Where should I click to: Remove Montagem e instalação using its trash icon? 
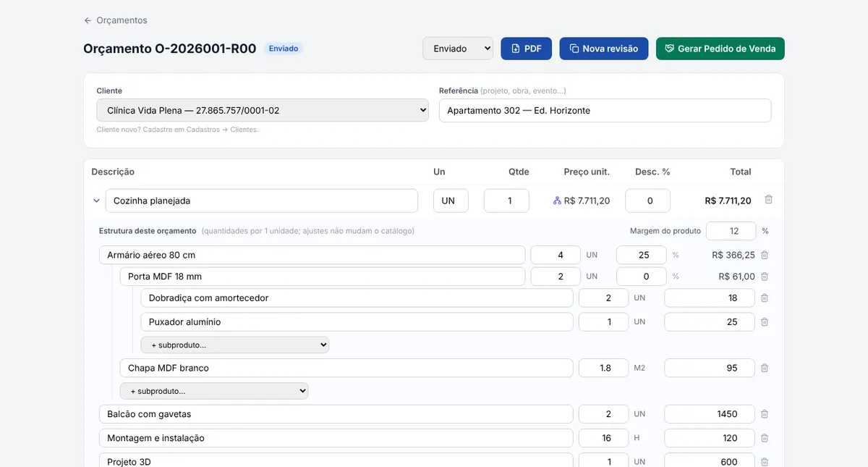(x=765, y=438)
